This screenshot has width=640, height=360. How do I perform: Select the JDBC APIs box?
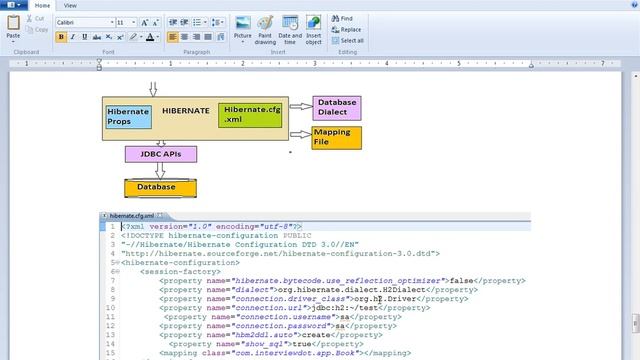(x=161, y=154)
